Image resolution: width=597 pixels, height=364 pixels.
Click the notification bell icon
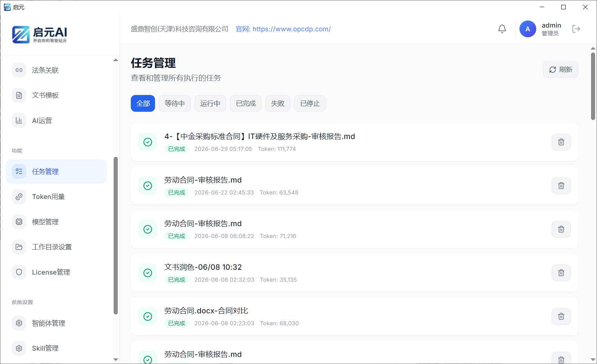pos(502,29)
